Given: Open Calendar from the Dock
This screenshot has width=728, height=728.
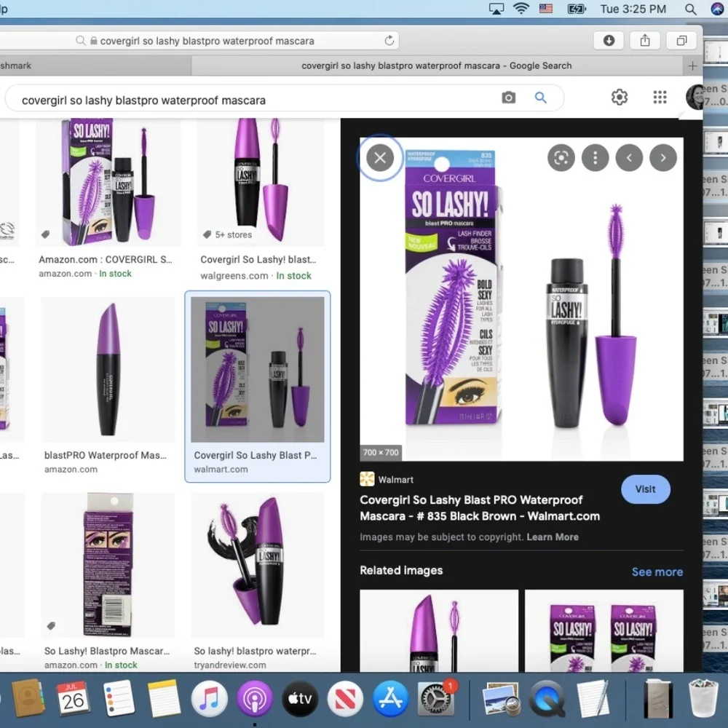Looking at the screenshot, I should tap(72, 698).
